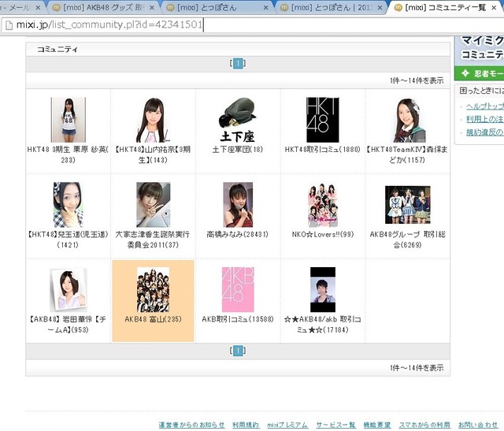Click AKB48 富山(235) text link
This screenshot has height=431, width=504.
click(153, 319)
